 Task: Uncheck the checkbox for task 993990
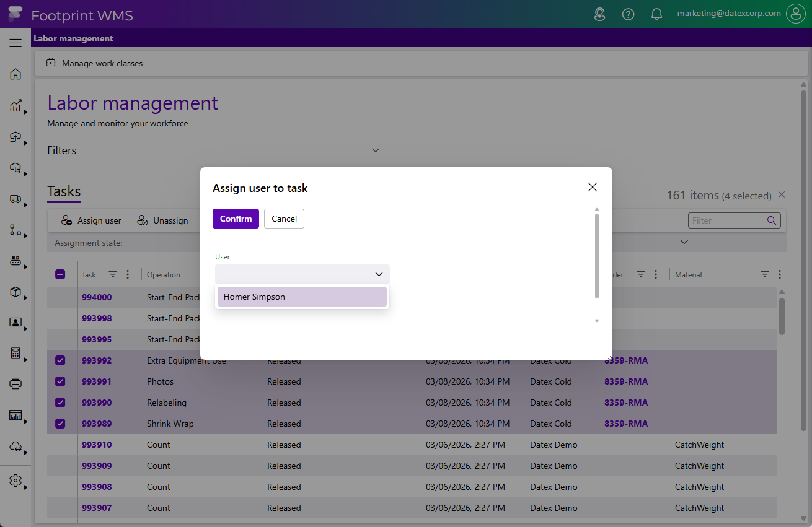coord(60,403)
